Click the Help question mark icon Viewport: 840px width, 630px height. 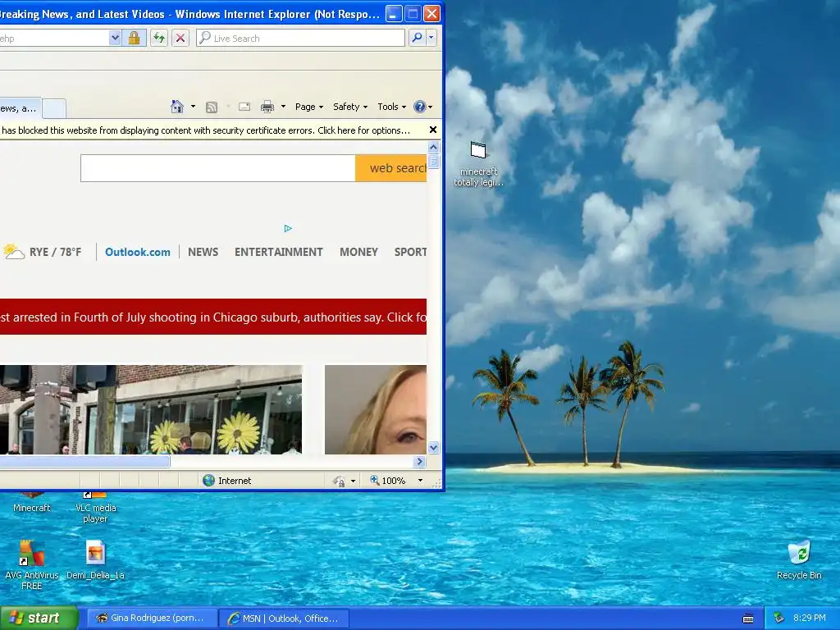tap(420, 107)
